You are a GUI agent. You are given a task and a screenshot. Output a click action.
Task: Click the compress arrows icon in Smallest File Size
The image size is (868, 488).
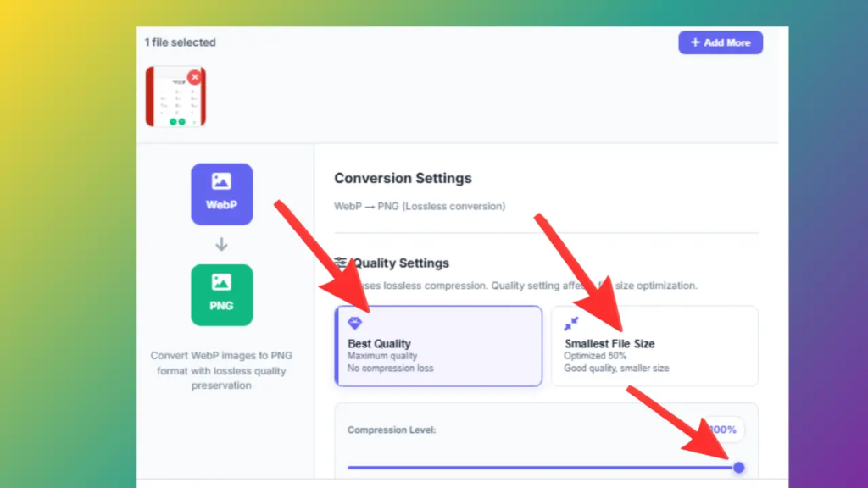coord(571,323)
